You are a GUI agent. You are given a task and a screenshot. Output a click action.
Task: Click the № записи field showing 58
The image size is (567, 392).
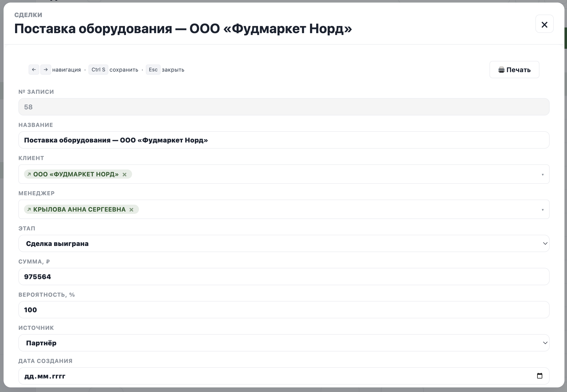point(284,107)
